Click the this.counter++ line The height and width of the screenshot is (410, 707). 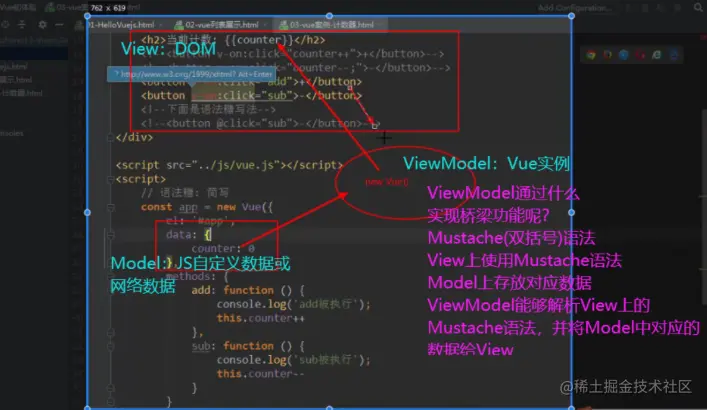[261, 318]
